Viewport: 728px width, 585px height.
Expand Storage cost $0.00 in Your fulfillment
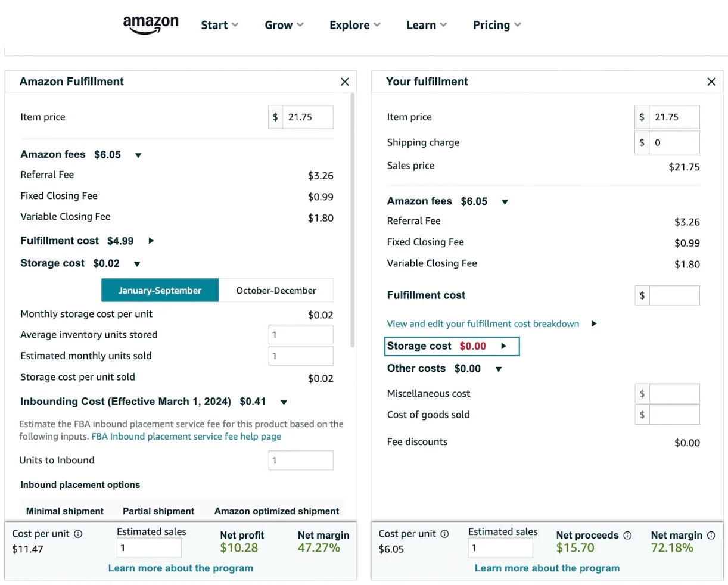pyautogui.click(x=503, y=346)
